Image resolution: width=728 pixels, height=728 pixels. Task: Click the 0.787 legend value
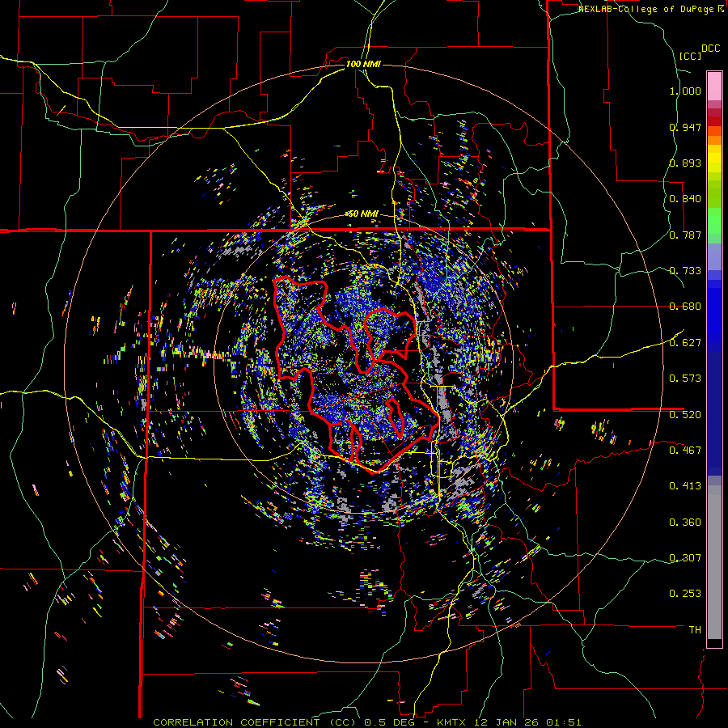[685, 235]
